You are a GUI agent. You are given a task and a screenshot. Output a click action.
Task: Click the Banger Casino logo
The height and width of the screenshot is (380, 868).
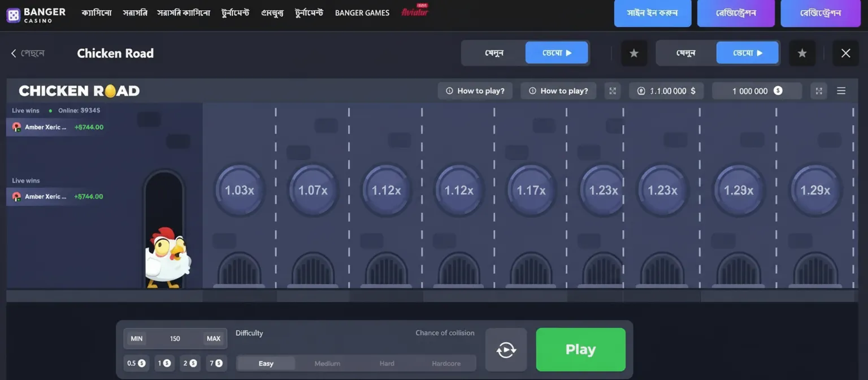pyautogui.click(x=36, y=15)
